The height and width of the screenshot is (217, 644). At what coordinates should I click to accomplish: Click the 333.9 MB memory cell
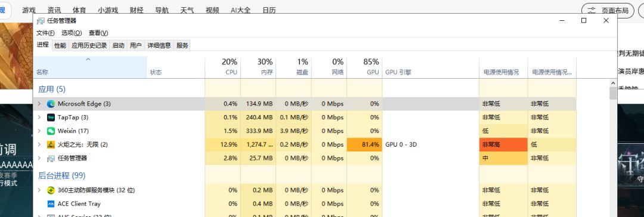click(x=258, y=131)
